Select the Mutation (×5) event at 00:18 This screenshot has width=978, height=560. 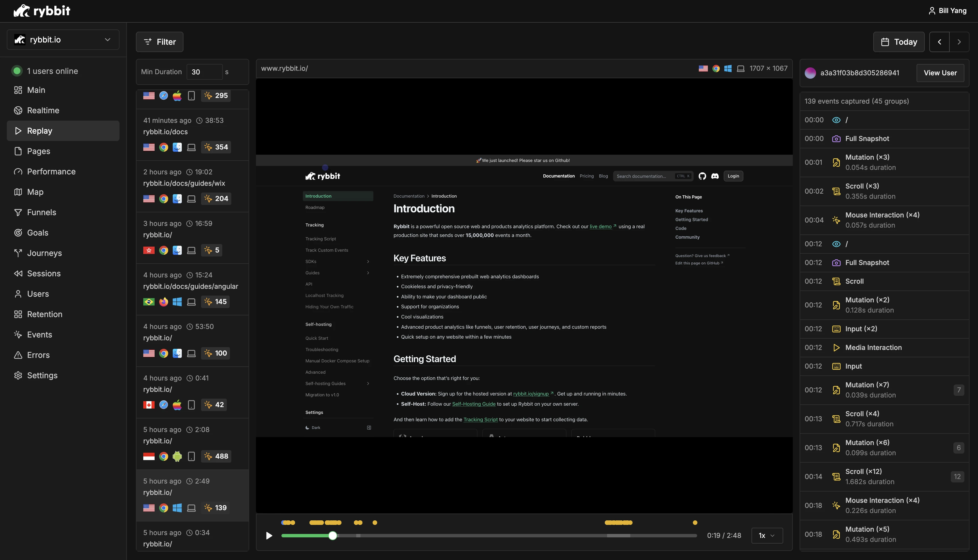pyautogui.click(x=884, y=534)
